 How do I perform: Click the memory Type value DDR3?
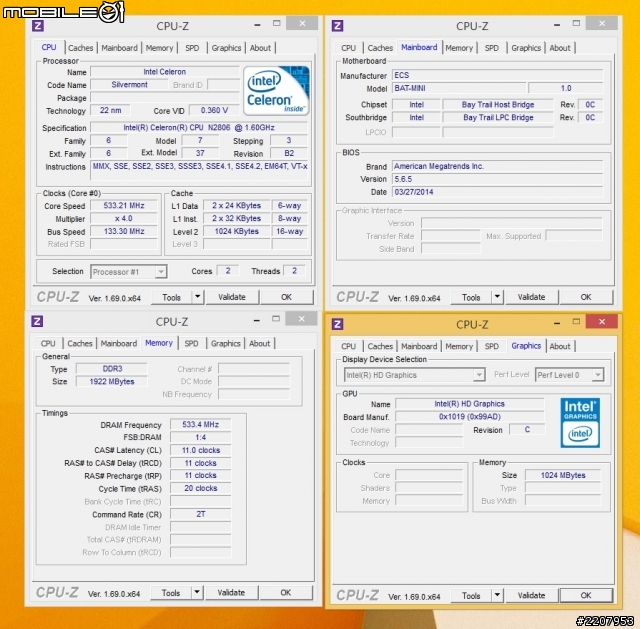[112, 369]
